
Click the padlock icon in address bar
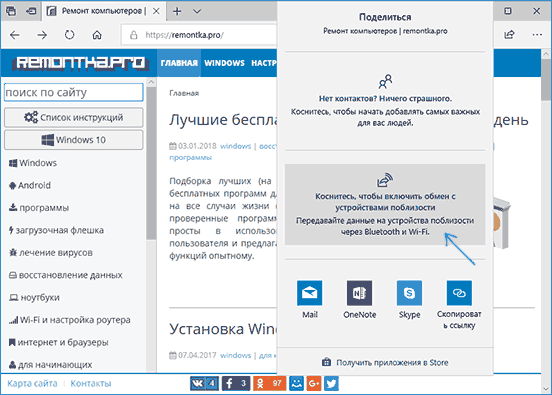click(133, 35)
